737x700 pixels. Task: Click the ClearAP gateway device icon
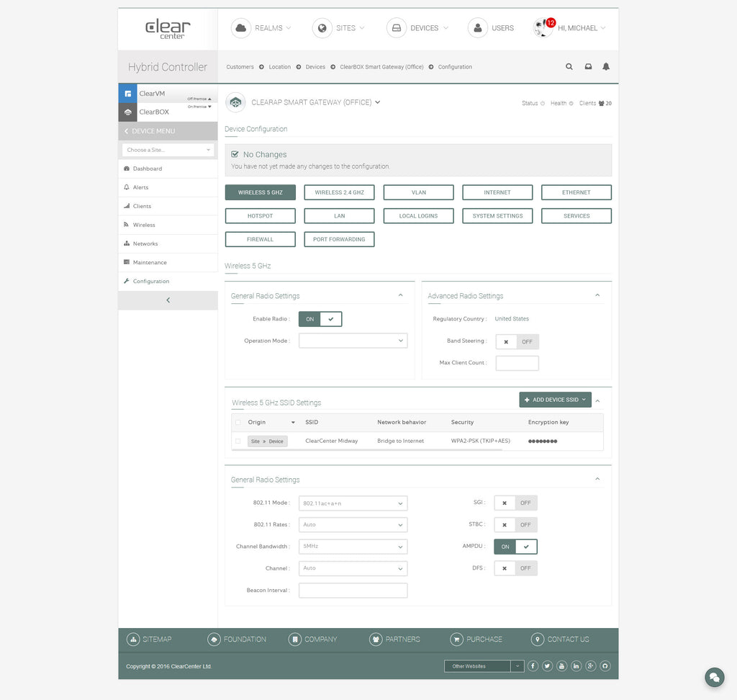235,102
